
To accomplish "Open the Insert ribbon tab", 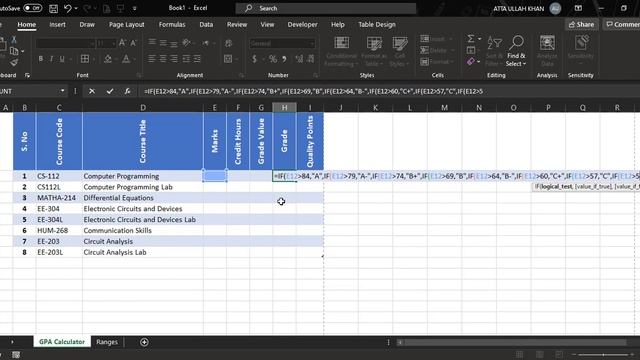I will pyautogui.click(x=57, y=24).
